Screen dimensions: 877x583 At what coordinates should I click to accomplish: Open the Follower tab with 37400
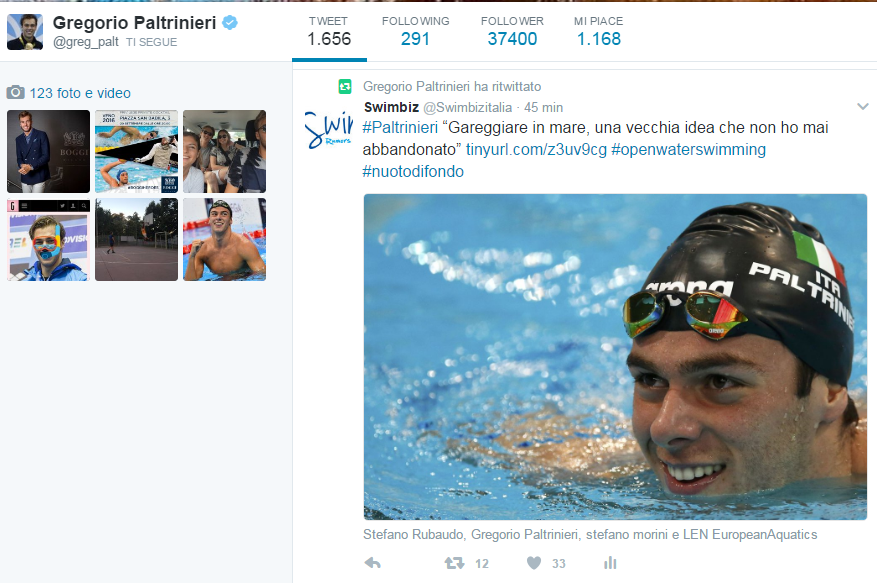pyautogui.click(x=512, y=31)
